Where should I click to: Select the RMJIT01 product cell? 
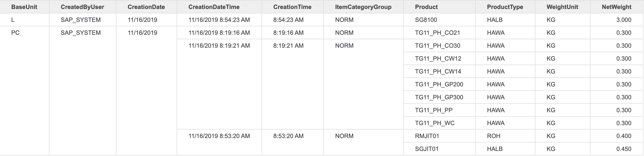click(x=427, y=136)
